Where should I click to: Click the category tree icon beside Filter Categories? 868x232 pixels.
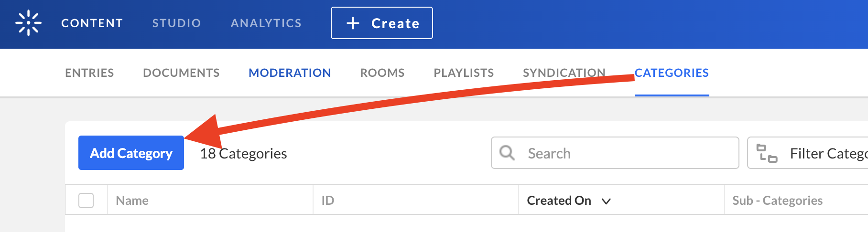[x=767, y=153]
